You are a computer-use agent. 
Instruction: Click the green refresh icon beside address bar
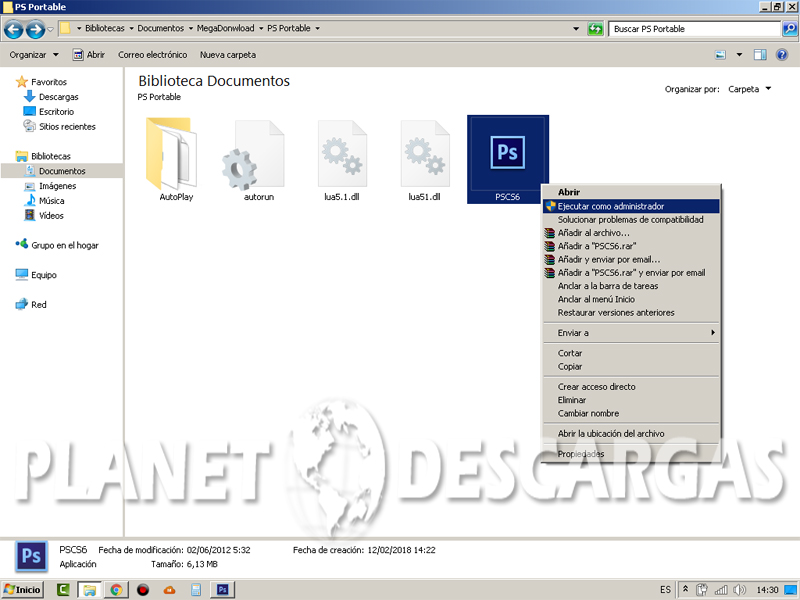pyautogui.click(x=595, y=29)
